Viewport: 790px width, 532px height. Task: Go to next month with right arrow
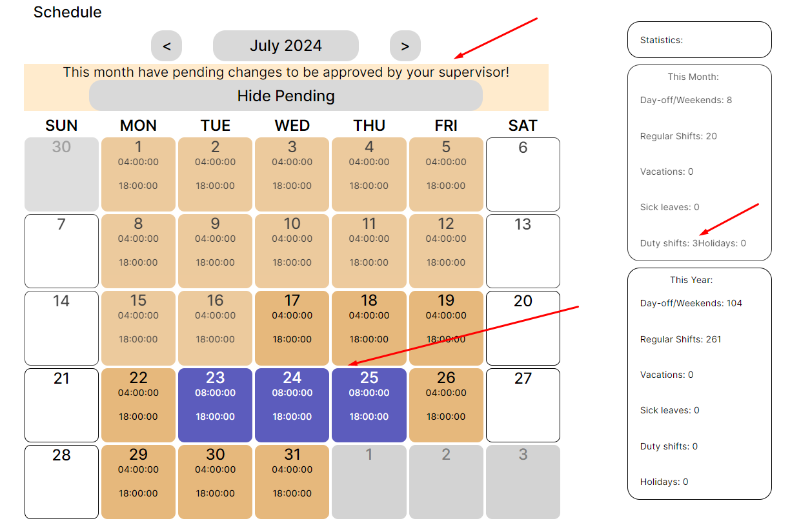405,46
